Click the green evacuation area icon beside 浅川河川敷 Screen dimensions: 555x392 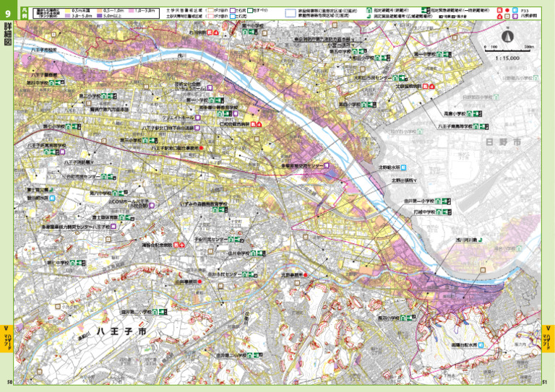click(x=480, y=240)
